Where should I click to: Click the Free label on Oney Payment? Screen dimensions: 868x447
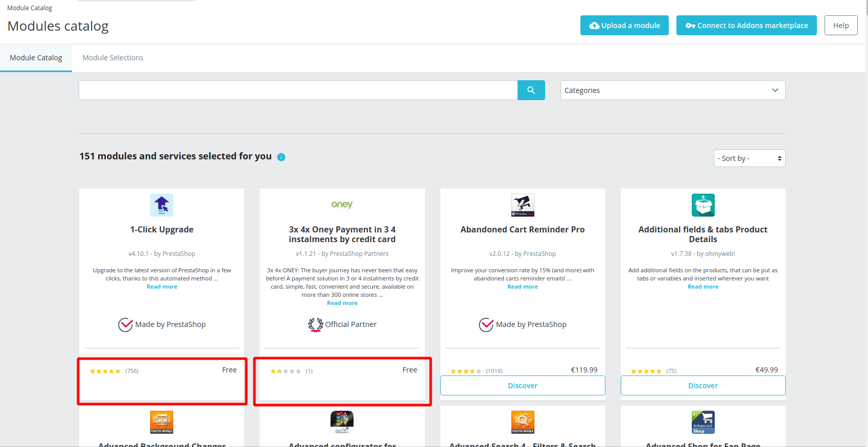point(410,370)
